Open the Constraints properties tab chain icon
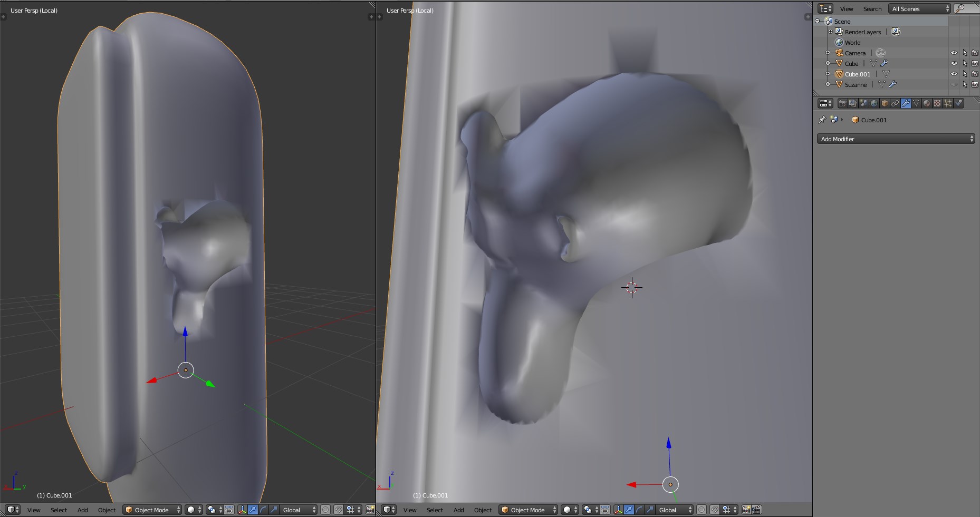This screenshot has width=980, height=517. (x=895, y=103)
